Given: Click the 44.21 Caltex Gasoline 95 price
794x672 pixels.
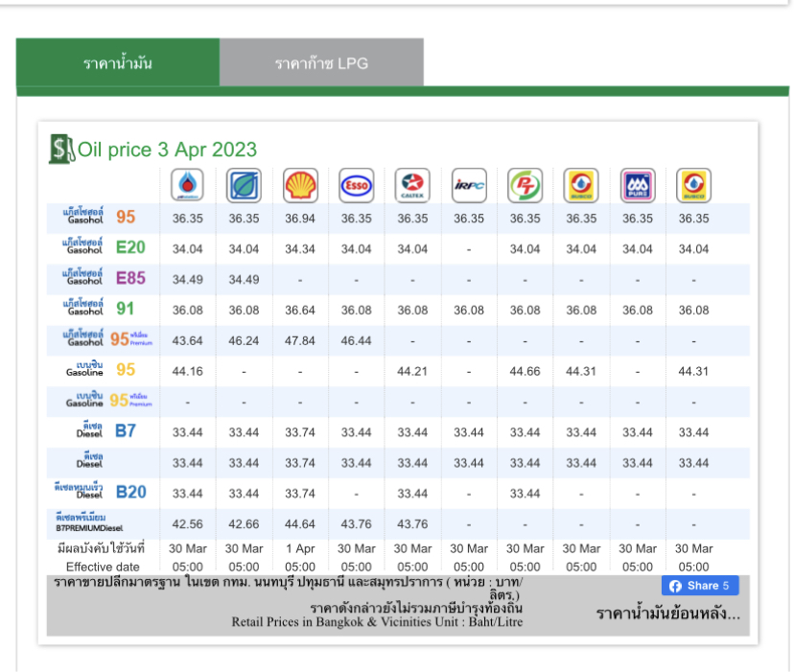Looking at the screenshot, I should 412,371.
